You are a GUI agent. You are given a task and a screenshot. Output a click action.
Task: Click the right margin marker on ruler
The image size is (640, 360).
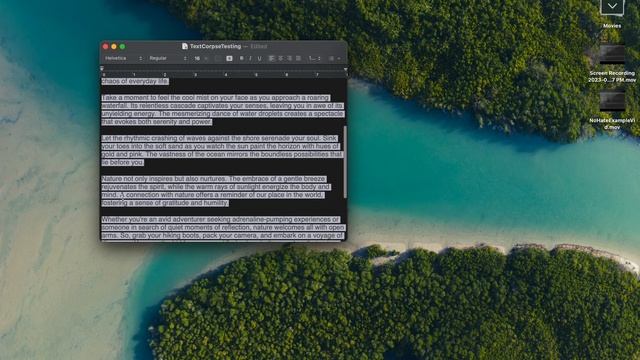[x=346, y=69]
